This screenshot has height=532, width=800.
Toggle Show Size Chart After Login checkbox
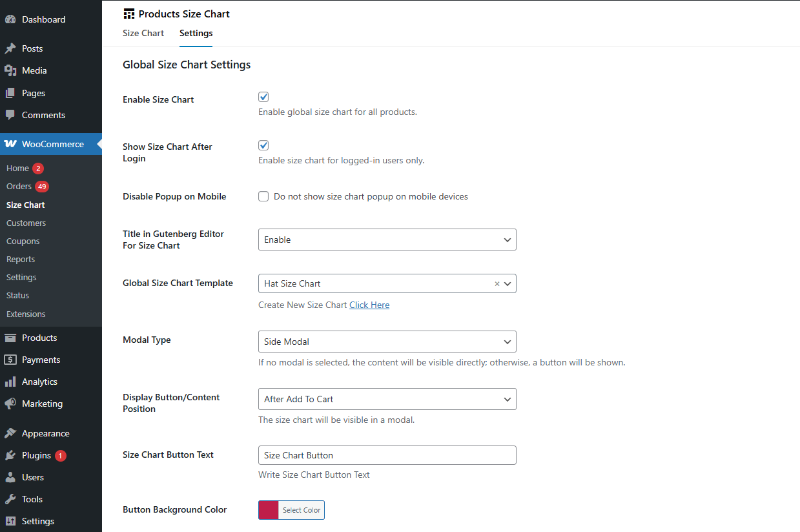[263, 145]
